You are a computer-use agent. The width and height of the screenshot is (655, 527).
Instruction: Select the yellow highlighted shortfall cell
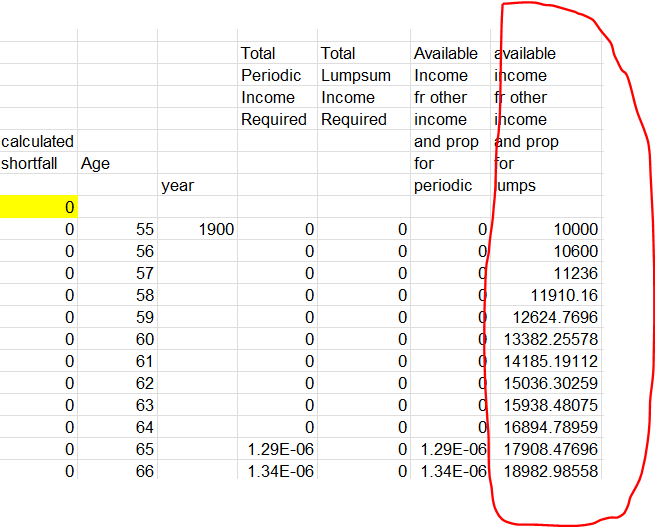pos(38,207)
